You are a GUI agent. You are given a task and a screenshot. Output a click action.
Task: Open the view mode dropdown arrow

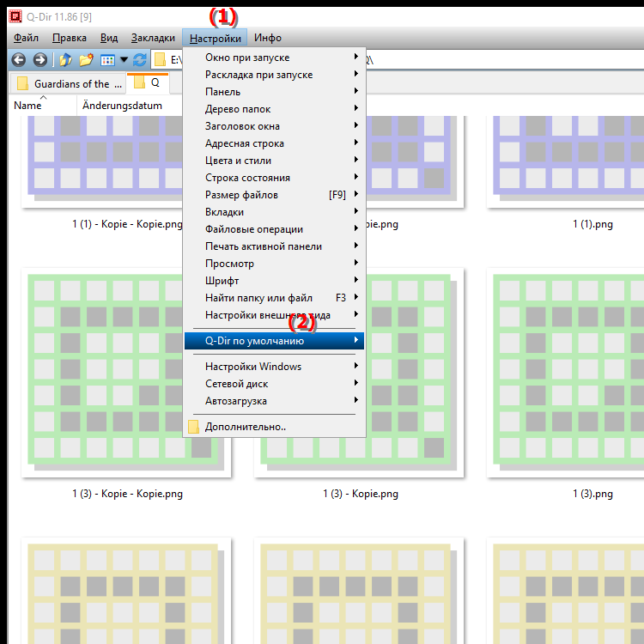[x=124, y=60]
